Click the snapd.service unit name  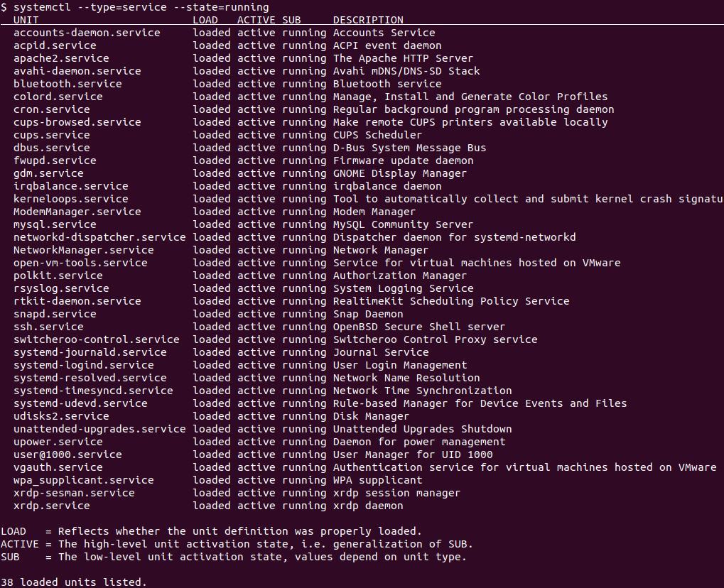pos(55,314)
